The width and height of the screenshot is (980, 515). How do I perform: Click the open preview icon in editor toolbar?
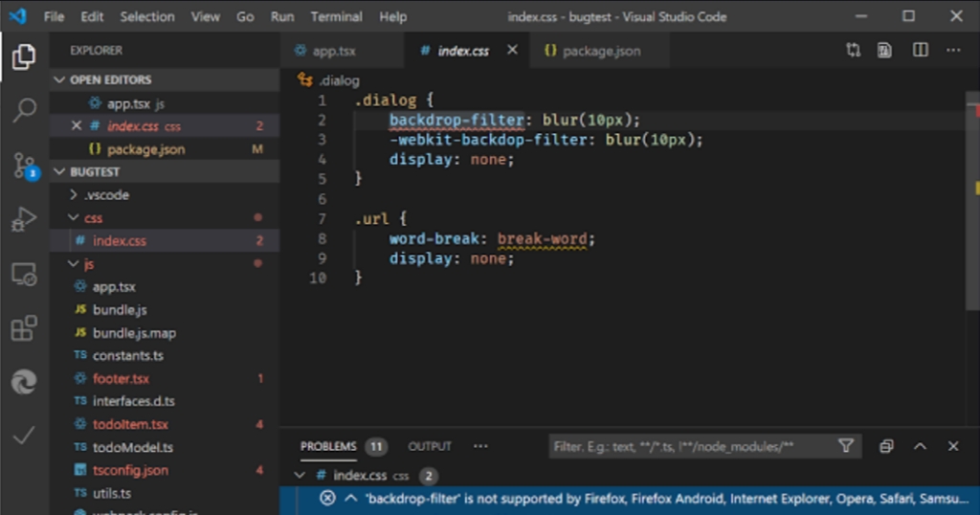(884, 50)
